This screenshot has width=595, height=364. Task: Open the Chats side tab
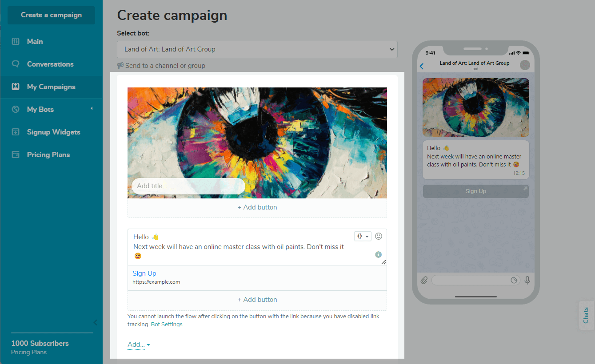point(586,315)
